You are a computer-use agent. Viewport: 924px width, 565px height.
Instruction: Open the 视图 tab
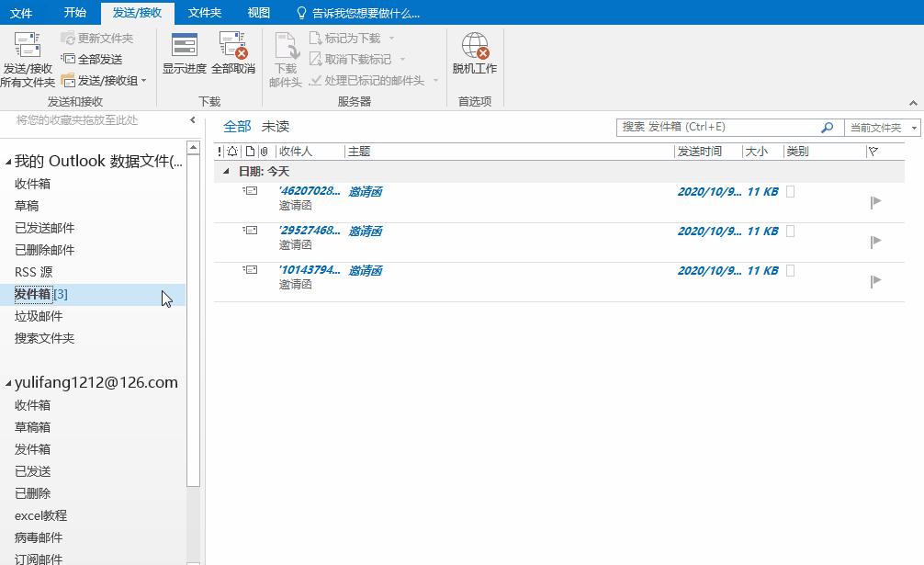pos(259,13)
